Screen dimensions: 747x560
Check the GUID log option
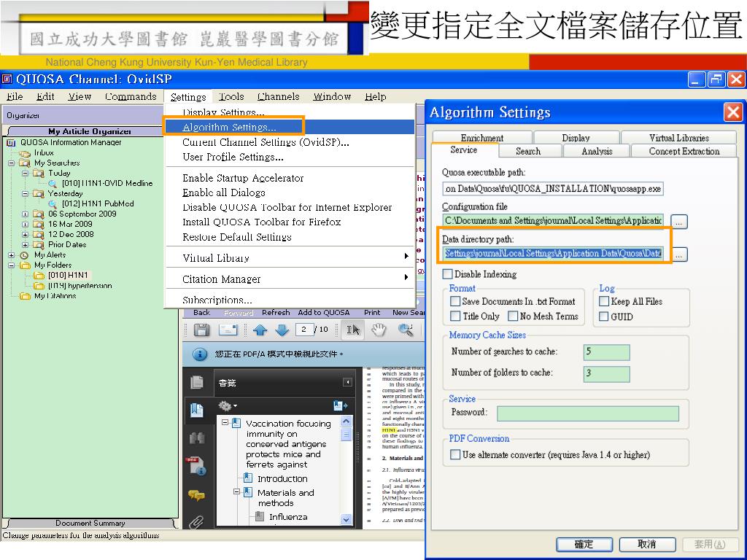pos(603,316)
